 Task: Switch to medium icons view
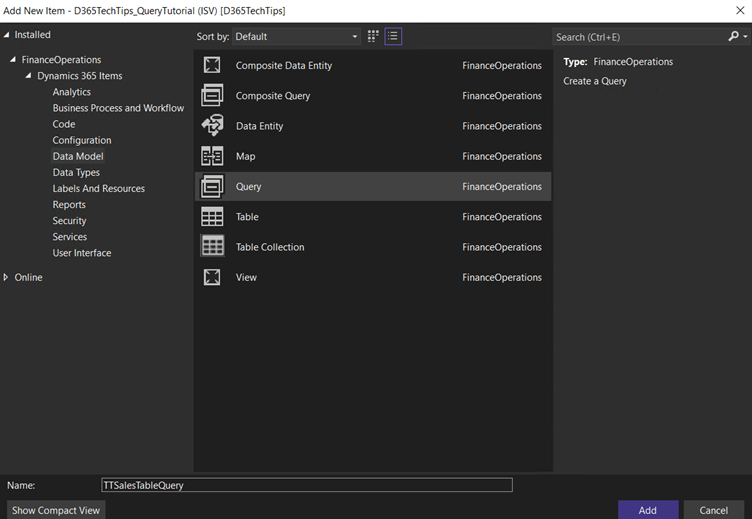tap(373, 36)
